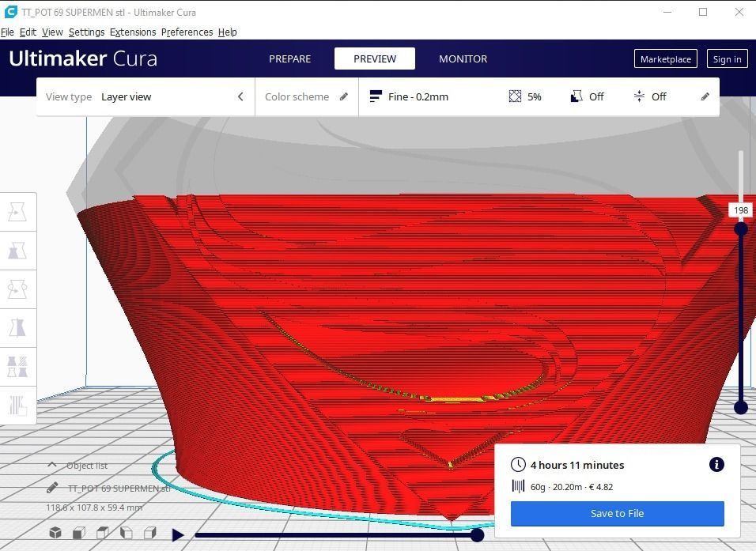Open Per Model Settings tool

[17, 366]
